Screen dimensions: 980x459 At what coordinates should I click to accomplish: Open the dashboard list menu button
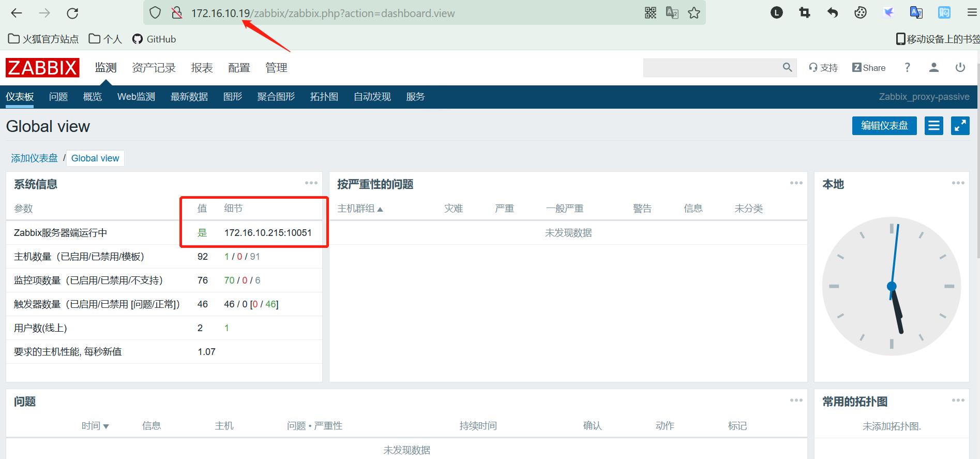(934, 126)
